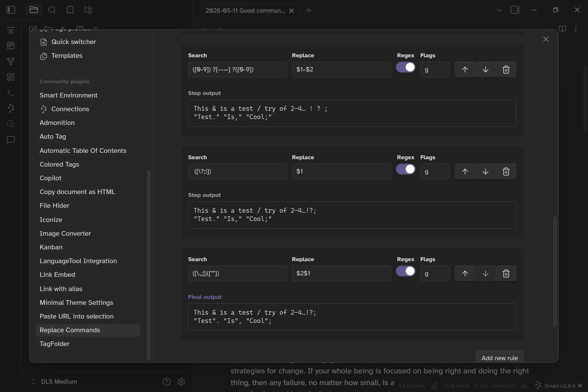Edit the $2$1 replace field
This screenshot has height=392, width=588.
click(x=341, y=273)
